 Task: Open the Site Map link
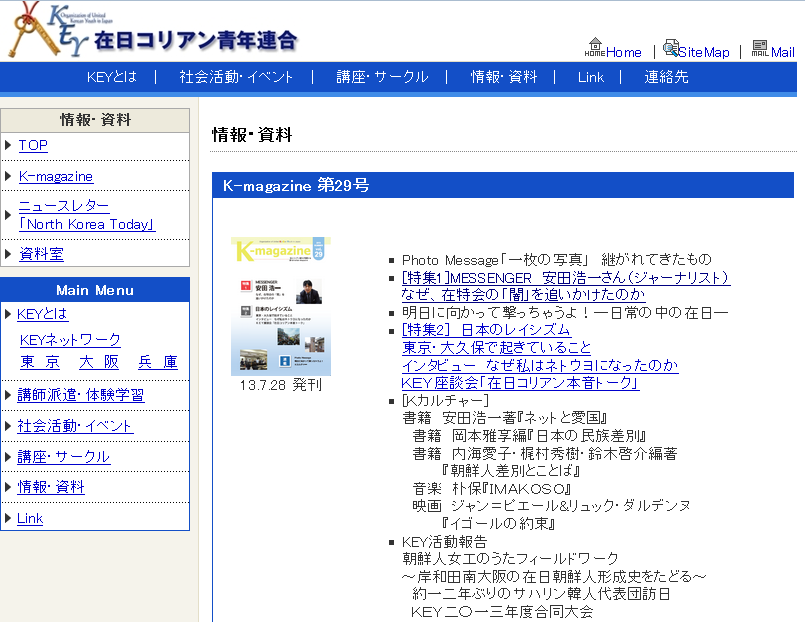[704, 52]
